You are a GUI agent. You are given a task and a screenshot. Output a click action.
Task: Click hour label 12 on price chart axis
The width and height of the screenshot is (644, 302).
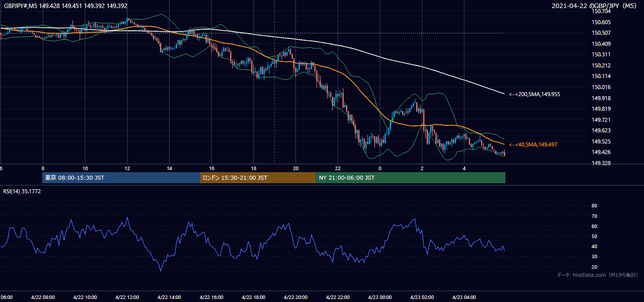pos(127,168)
